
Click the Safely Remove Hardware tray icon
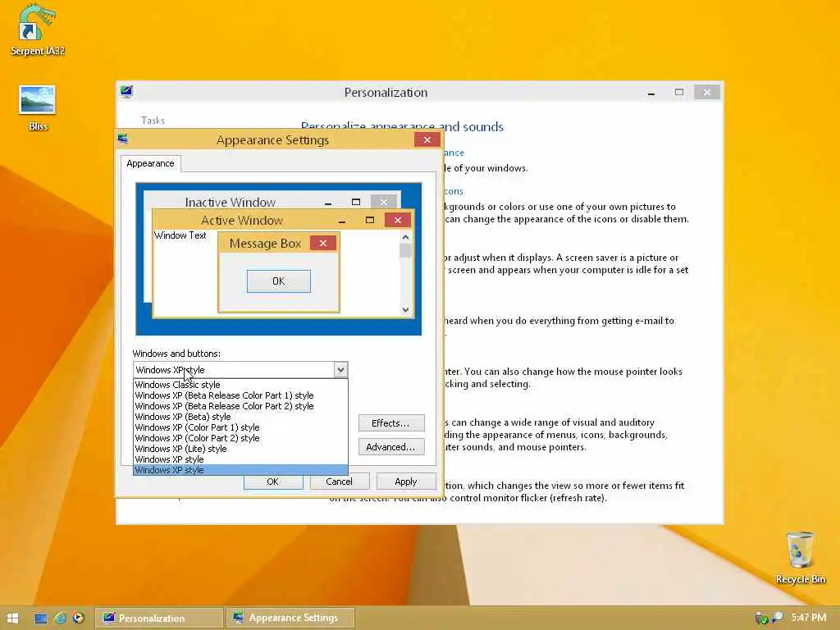click(x=760, y=619)
